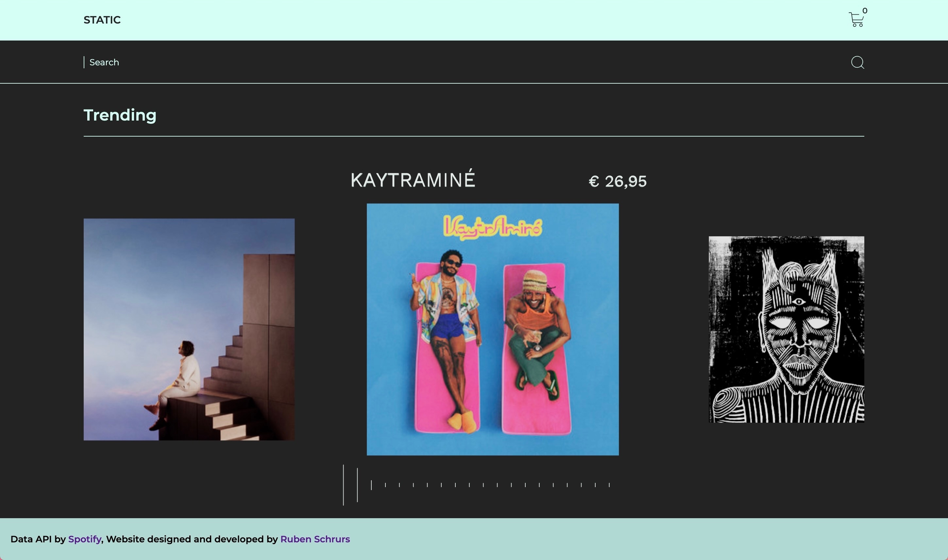The width and height of the screenshot is (948, 560).
Task: Click the magnifying glass search icon
Action: [857, 62]
